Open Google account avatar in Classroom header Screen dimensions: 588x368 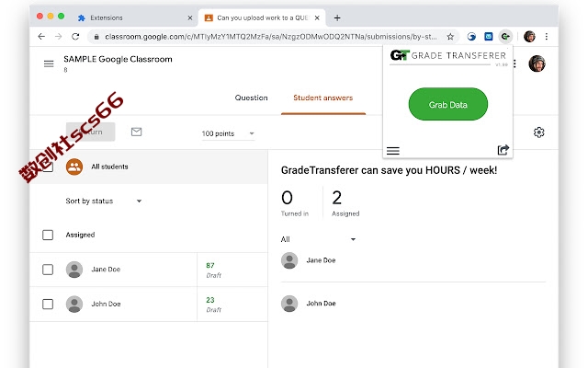537,63
